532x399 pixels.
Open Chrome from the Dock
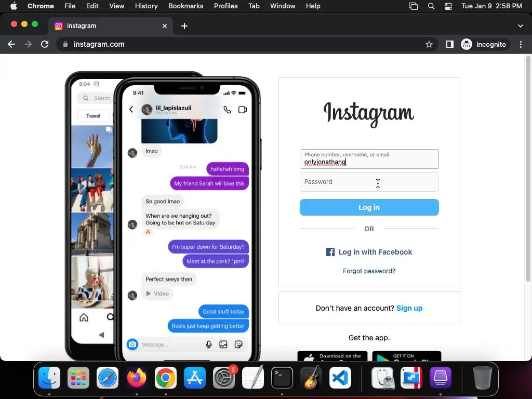(166, 378)
